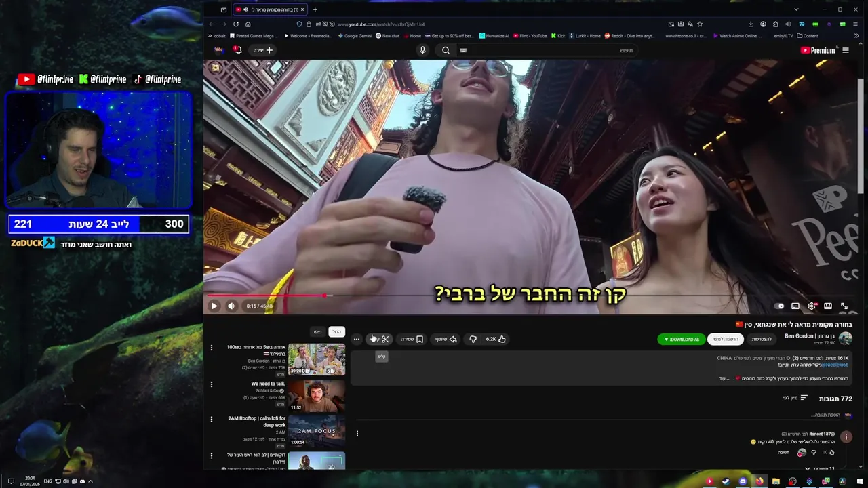
Task: Open the Ben Gordon channel name link
Action: (810, 336)
